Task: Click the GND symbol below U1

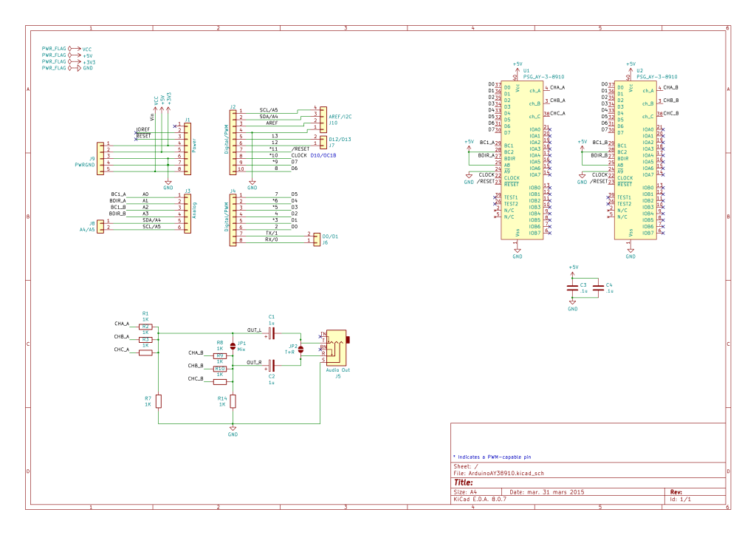Action: (518, 253)
